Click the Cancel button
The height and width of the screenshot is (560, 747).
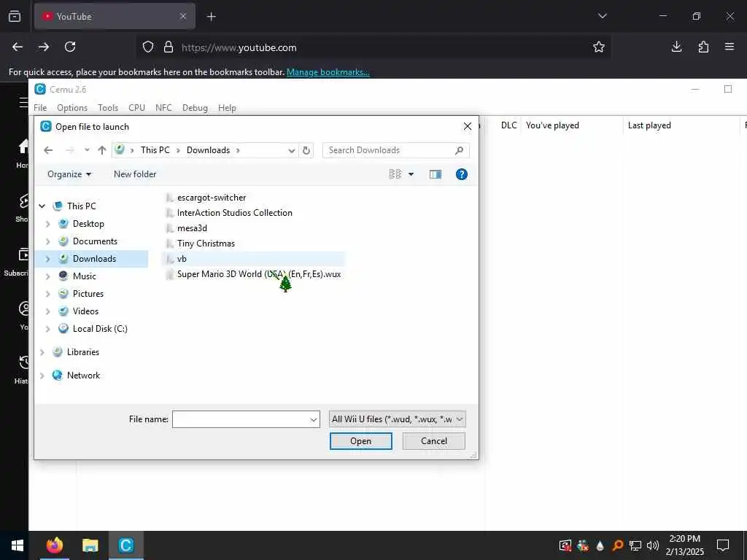pos(433,441)
